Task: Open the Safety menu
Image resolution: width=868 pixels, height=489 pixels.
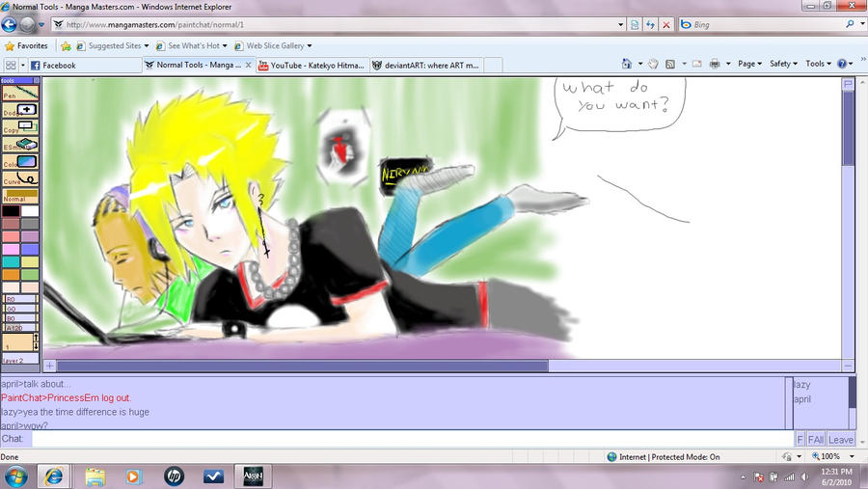Action: pyautogui.click(x=783, y=64)
